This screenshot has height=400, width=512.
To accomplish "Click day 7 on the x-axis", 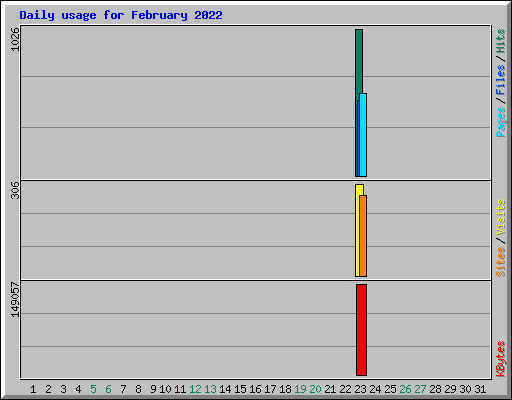I will pos(123,389).
